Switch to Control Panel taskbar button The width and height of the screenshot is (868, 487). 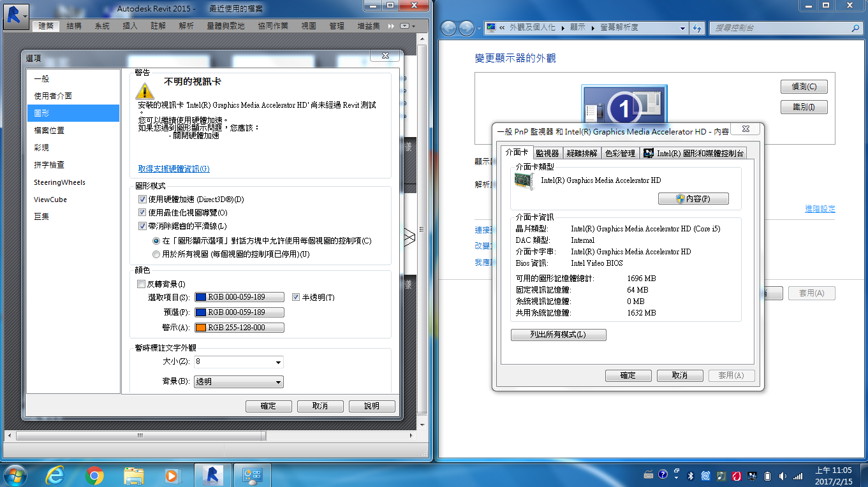click(x=253, y=476)
